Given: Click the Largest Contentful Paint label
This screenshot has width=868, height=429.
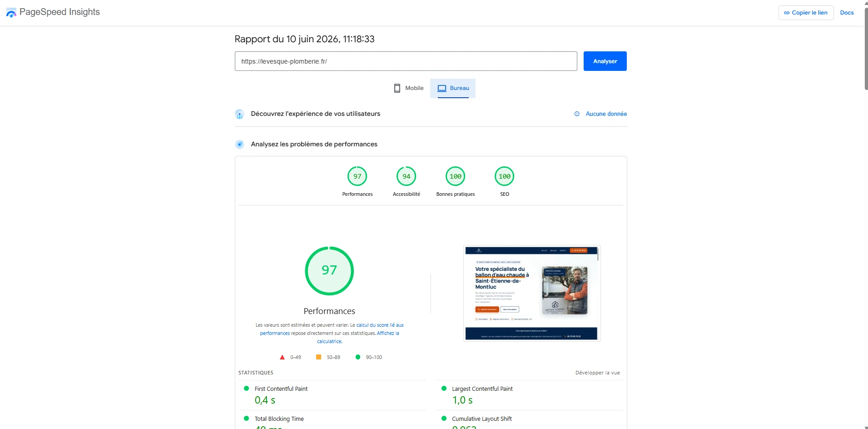Looking at the screenshot, I should [x=482, y=389].
